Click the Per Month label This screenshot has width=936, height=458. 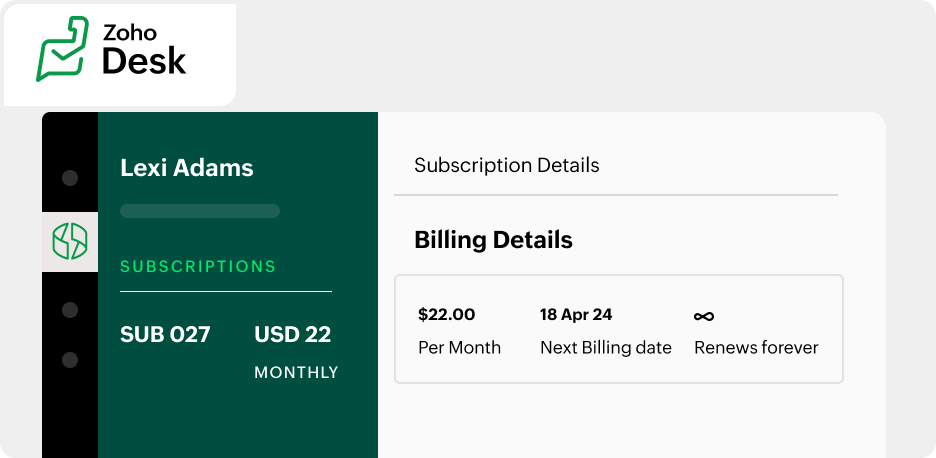(x=459, y=348)
